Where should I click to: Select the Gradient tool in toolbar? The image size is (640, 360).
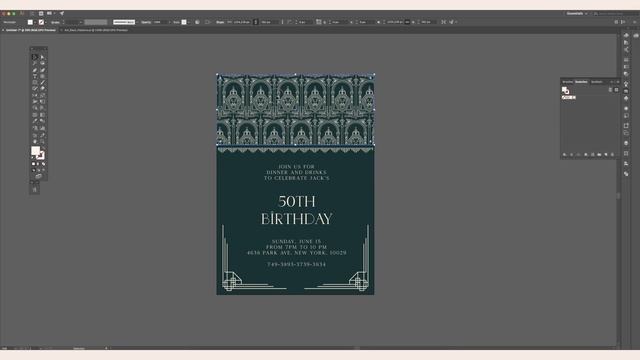[x=42, y=115]
